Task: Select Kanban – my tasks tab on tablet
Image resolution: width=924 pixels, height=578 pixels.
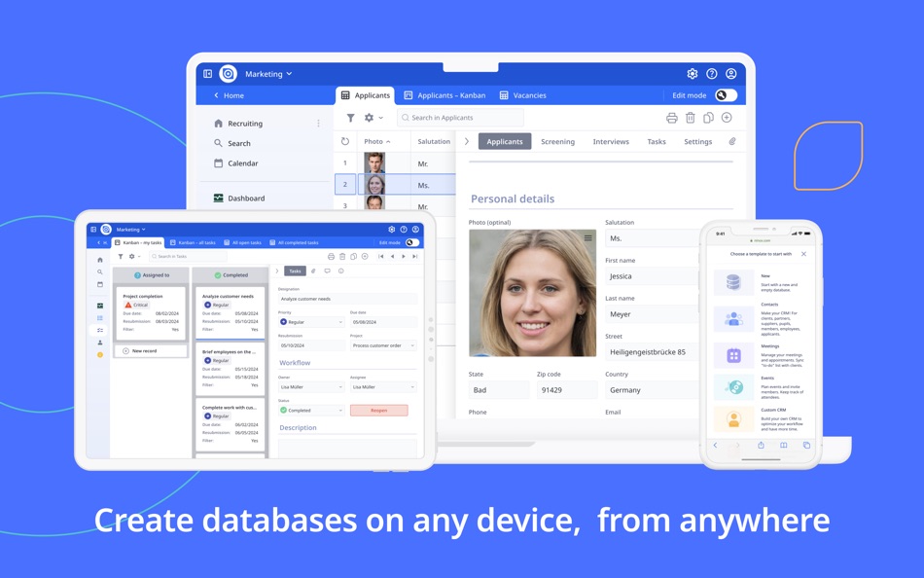Action: click(x=138, y=242)
